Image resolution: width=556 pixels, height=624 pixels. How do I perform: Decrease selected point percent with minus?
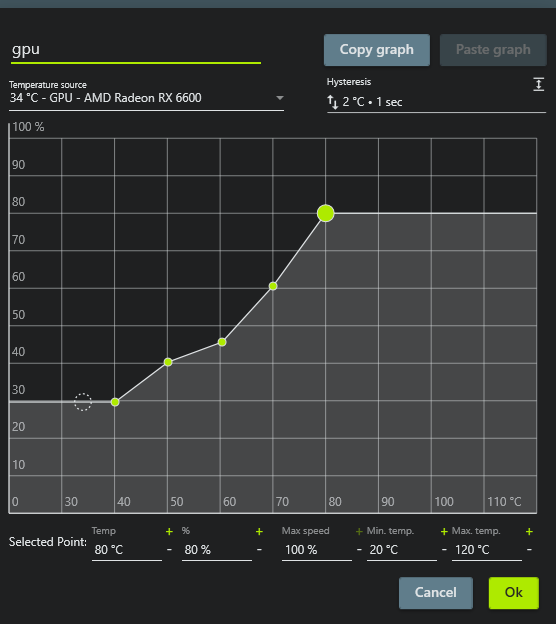coord(259,550)
